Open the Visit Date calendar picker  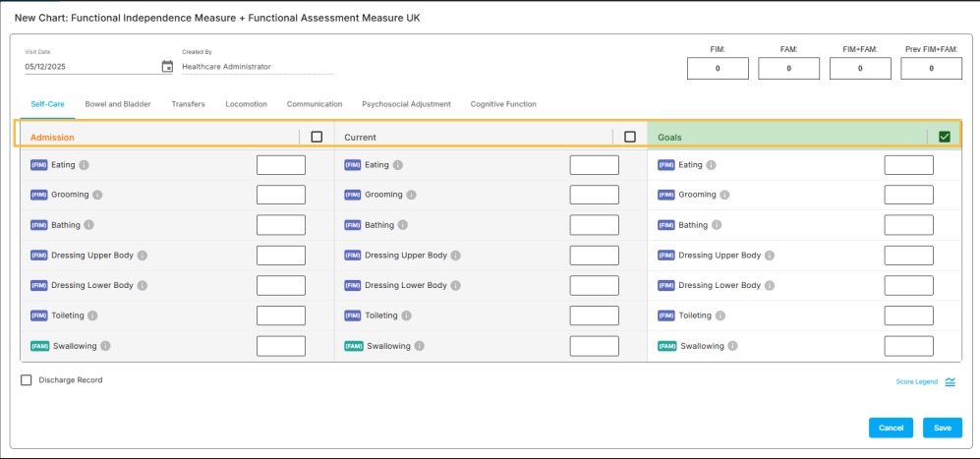[167, 67]
